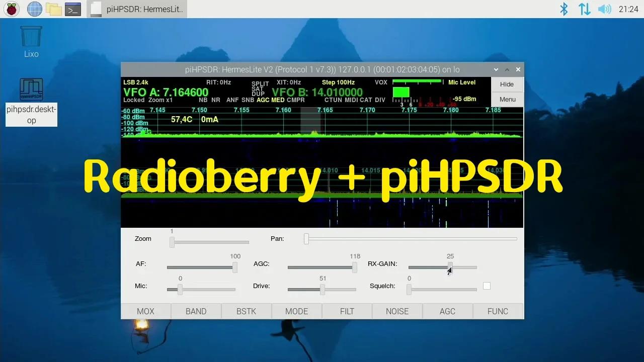Viewport: 644px width, 362px height.
Task: Toggle the DUP indicator
Action: 259,93
